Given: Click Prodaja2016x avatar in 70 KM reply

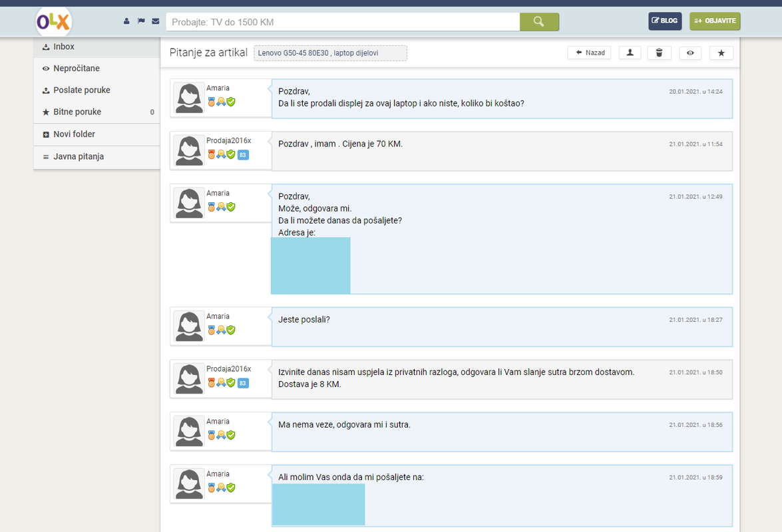Looking at the screenshot, I should pos(189,151).
